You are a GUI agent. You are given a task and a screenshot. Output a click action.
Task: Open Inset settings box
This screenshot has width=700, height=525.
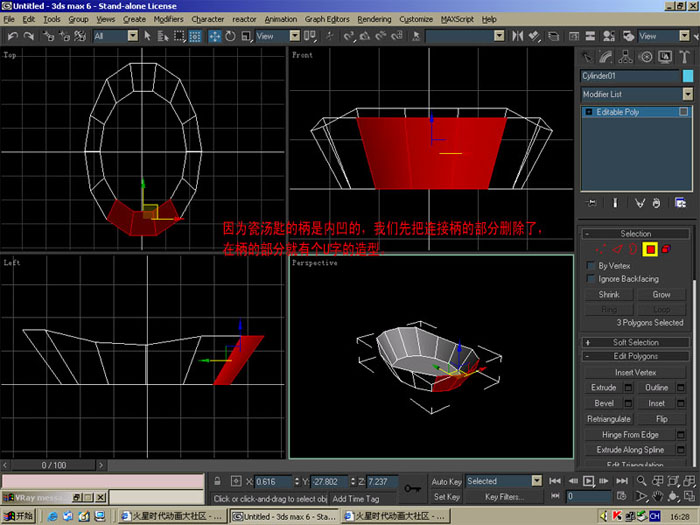click(681, 403)
